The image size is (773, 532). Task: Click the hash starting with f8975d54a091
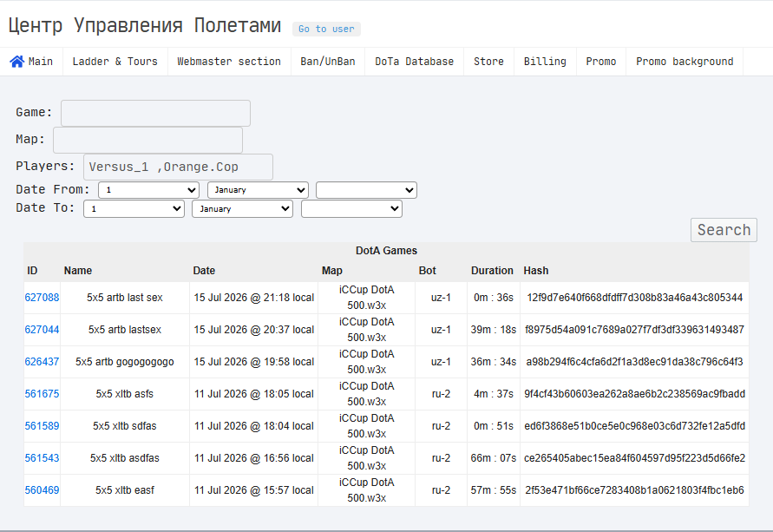tap(634, 330)
